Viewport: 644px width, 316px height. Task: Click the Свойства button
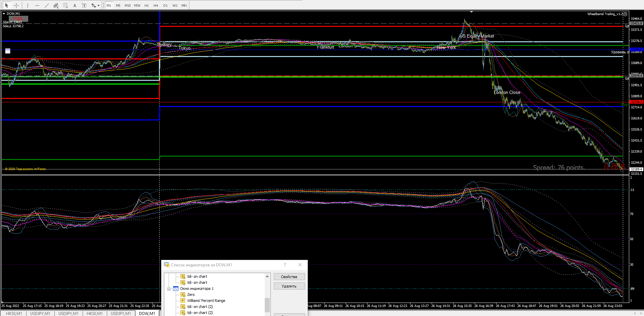(x=289, y=277)
